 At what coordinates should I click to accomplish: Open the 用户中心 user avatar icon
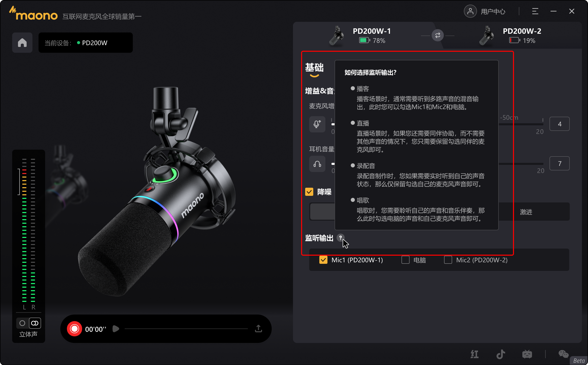(470, 11)
